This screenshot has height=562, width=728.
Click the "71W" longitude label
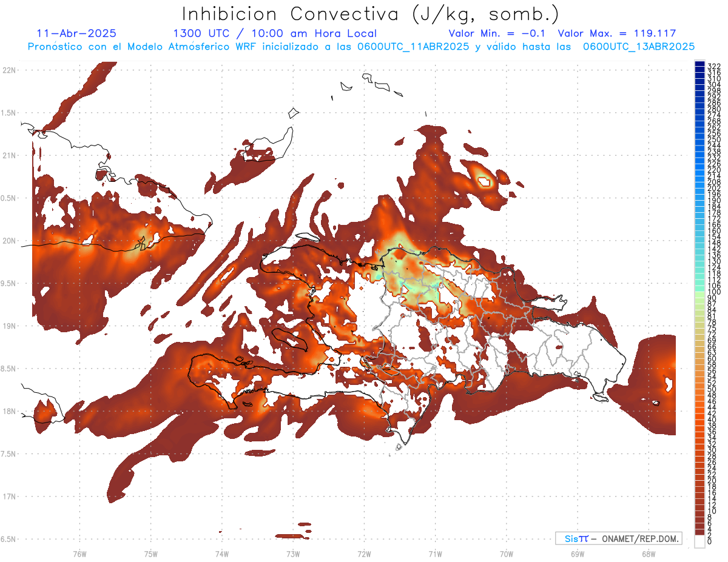coord(435,554)
